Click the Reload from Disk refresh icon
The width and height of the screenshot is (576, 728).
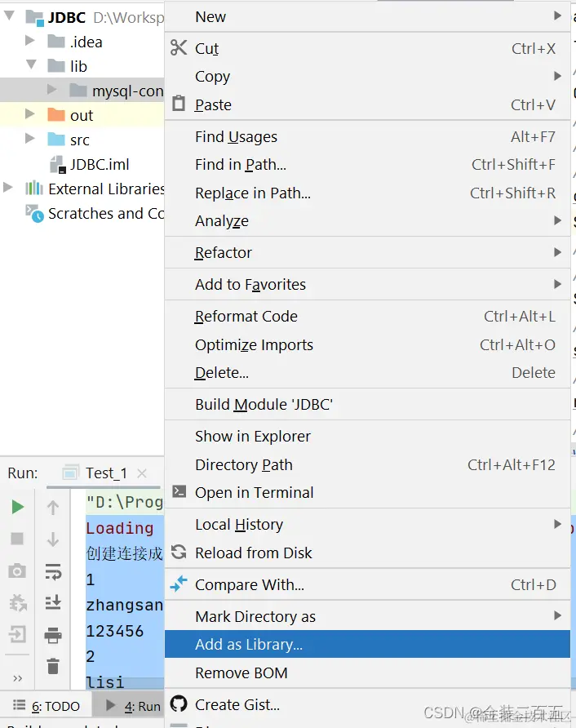click(179, 552)
